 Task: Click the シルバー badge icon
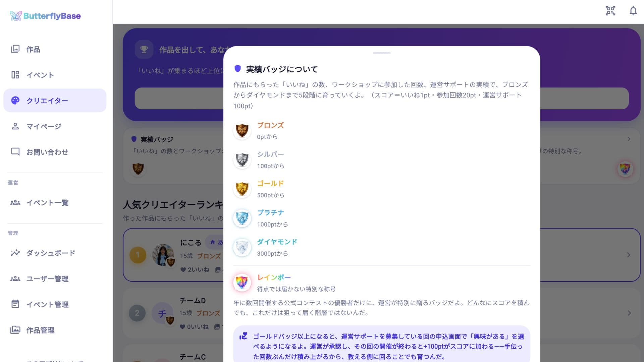point(242,160)
